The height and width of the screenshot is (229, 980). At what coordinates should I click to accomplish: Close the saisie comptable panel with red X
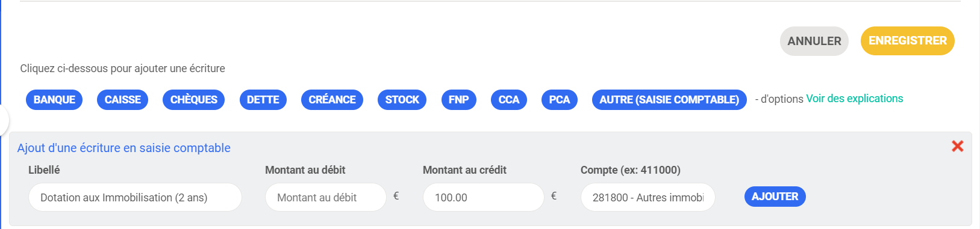(957, 146)
